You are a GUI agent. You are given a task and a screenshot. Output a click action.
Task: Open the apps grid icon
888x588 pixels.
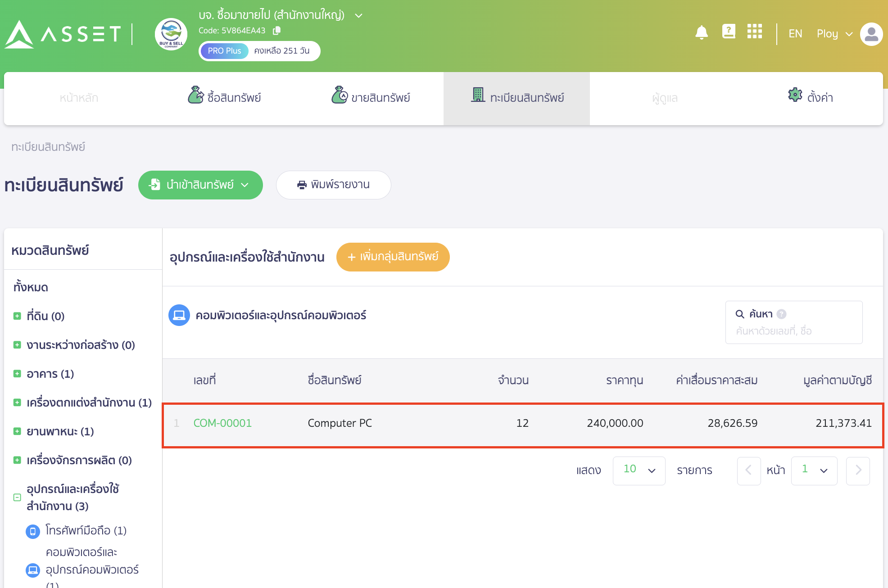[754, 32]
